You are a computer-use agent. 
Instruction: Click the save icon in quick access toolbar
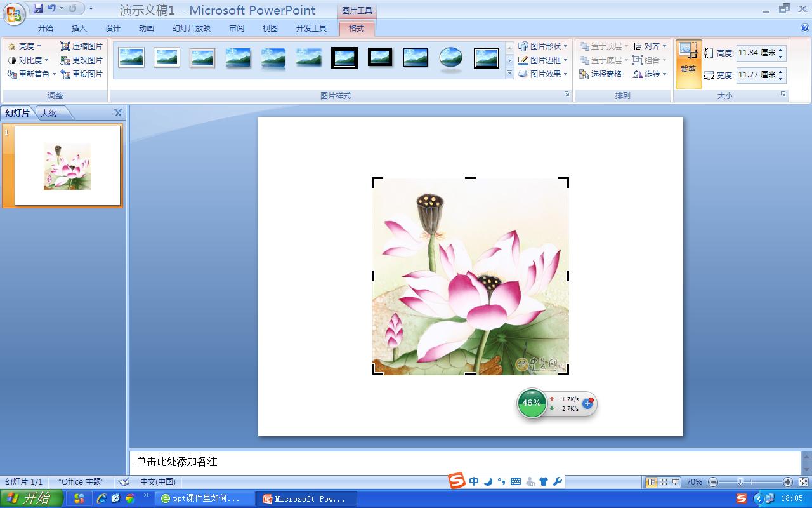(38, 8)
